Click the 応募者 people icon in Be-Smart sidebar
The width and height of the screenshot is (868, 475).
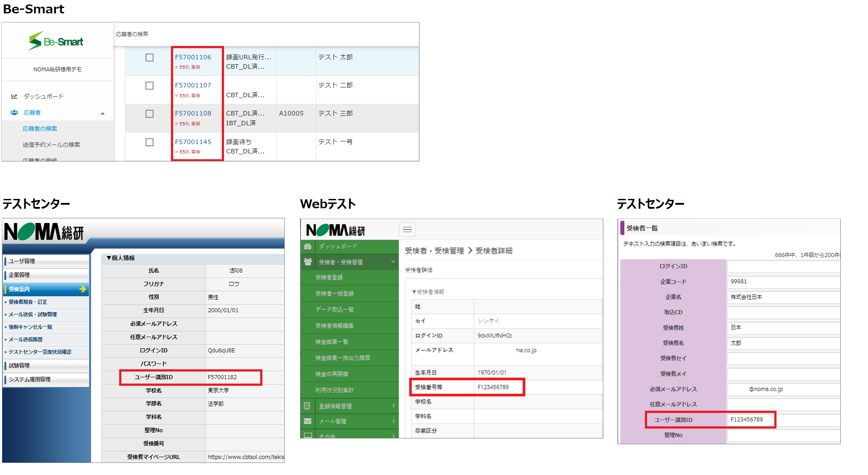click(x=14, y=113)
